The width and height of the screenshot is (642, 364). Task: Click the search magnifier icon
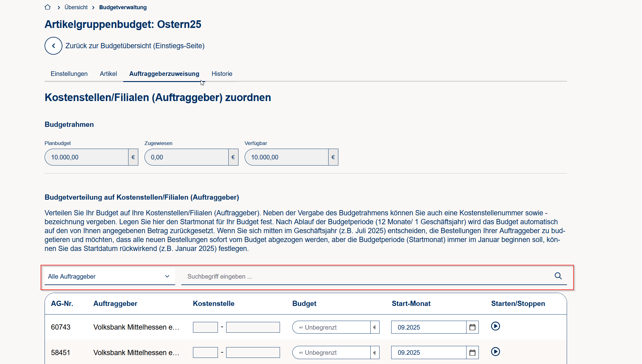point(558,276)
